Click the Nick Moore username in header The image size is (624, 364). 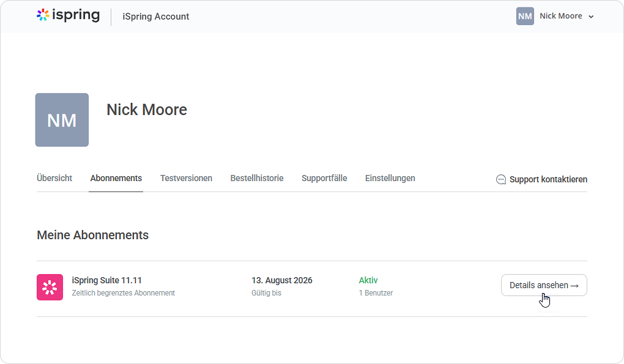click(561, 16)
